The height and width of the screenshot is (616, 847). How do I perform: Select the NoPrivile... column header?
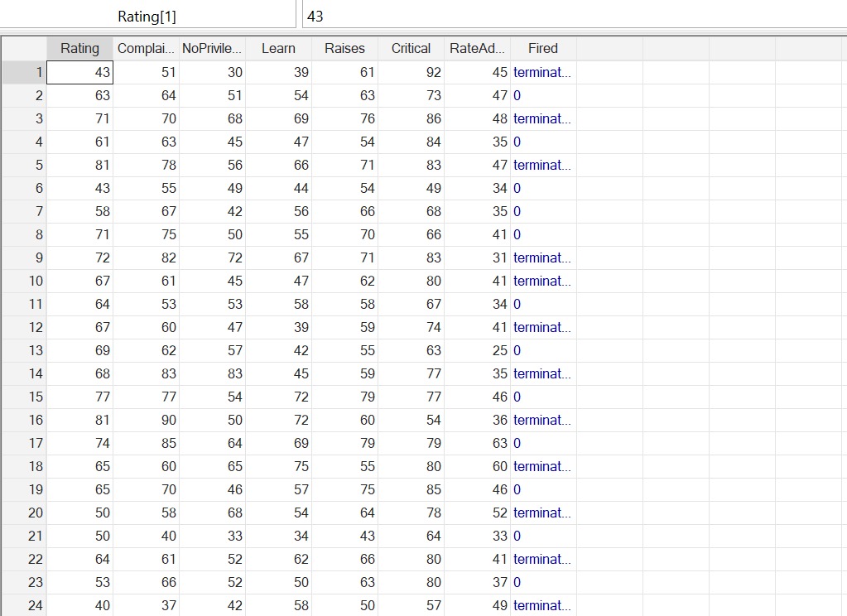coord(212,48)
